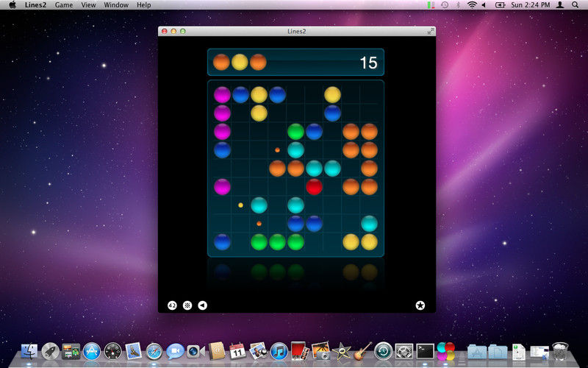The width and height of the screenshot is (588, 368).
Task: Open the Help menu
Action: 143,5
